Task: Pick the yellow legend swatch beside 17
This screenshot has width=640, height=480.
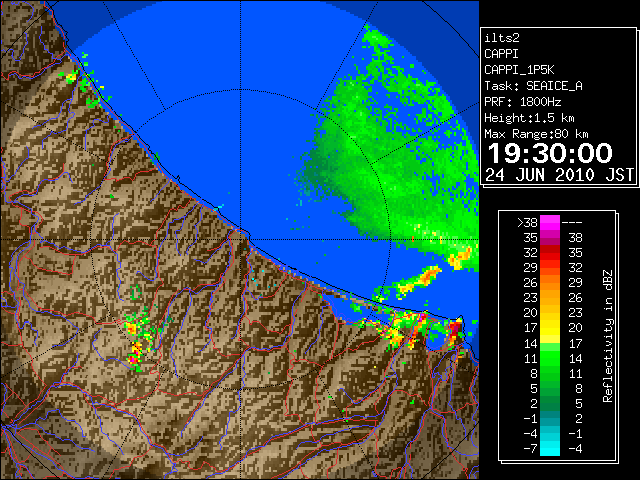Action: [550, 328]
